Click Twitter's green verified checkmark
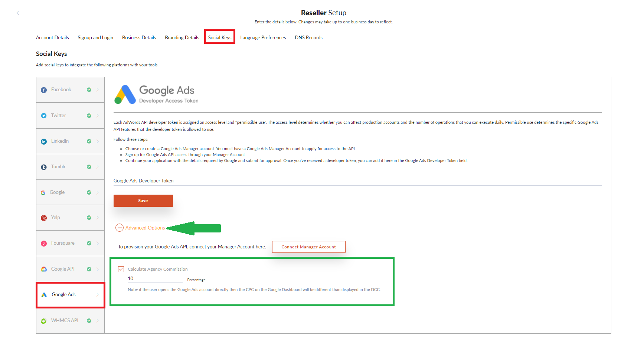The height and width of the screenshot is (337, 644). 89,116
